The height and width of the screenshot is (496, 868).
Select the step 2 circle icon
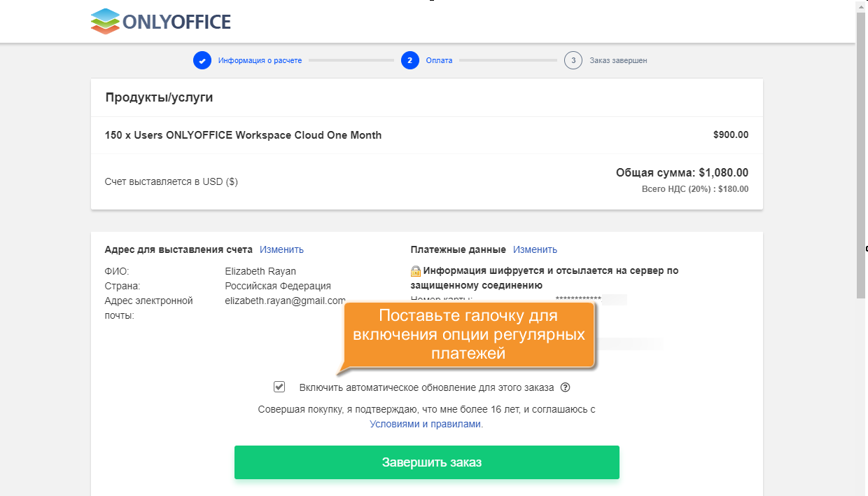point(410,60)
